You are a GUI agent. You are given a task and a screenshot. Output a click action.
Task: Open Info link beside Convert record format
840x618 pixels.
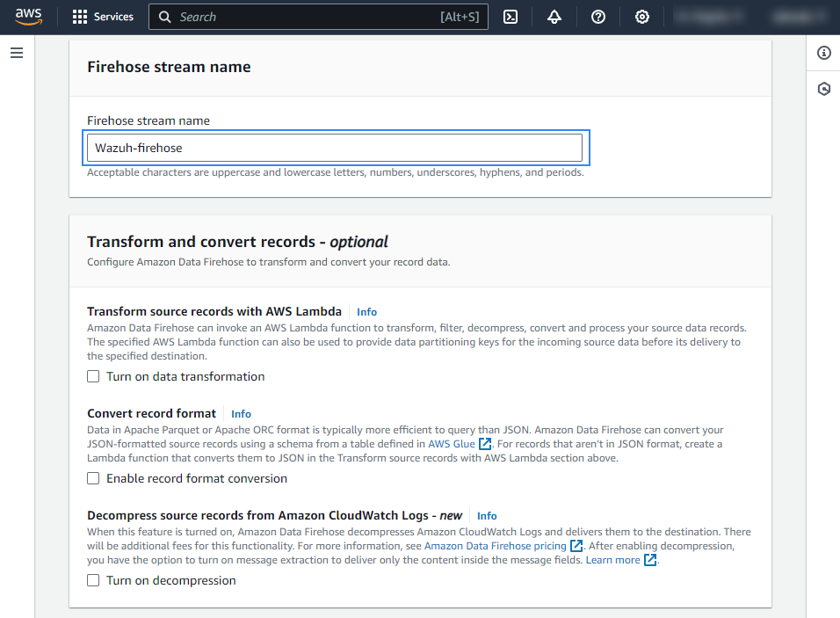tap(241, 414)
